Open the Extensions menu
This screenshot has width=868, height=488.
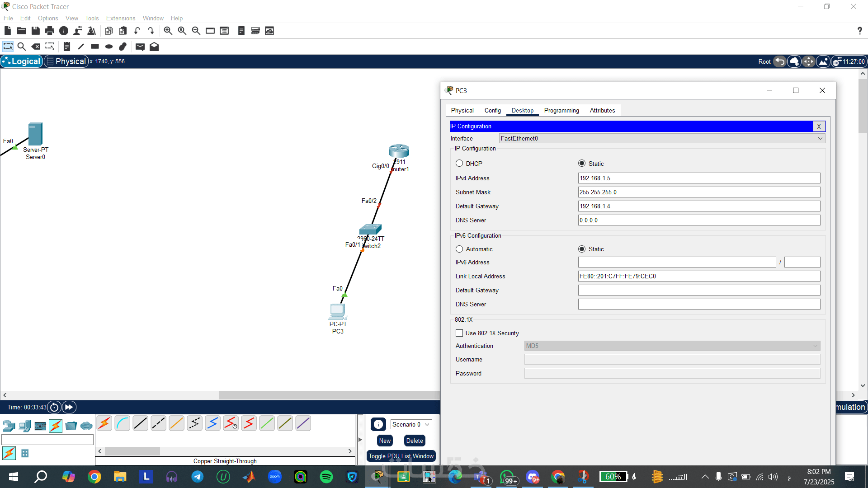pyautogui.click(x=120, y=18)
